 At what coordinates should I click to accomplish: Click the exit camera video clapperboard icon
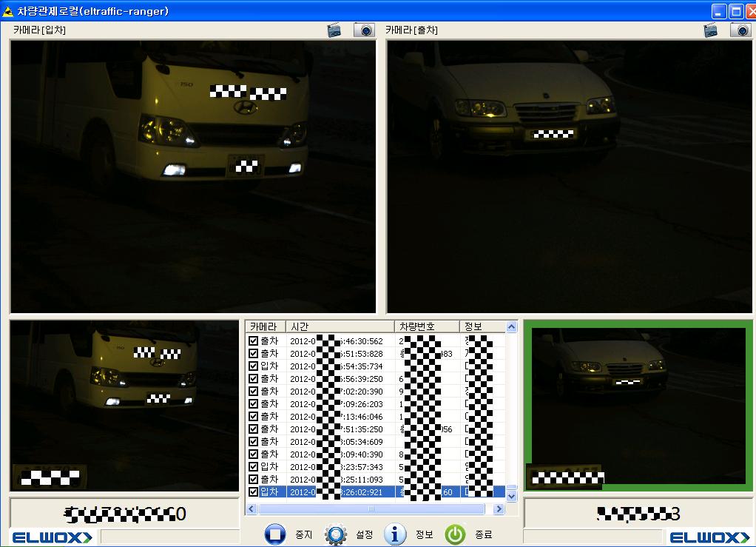click(x=711, y=30)
